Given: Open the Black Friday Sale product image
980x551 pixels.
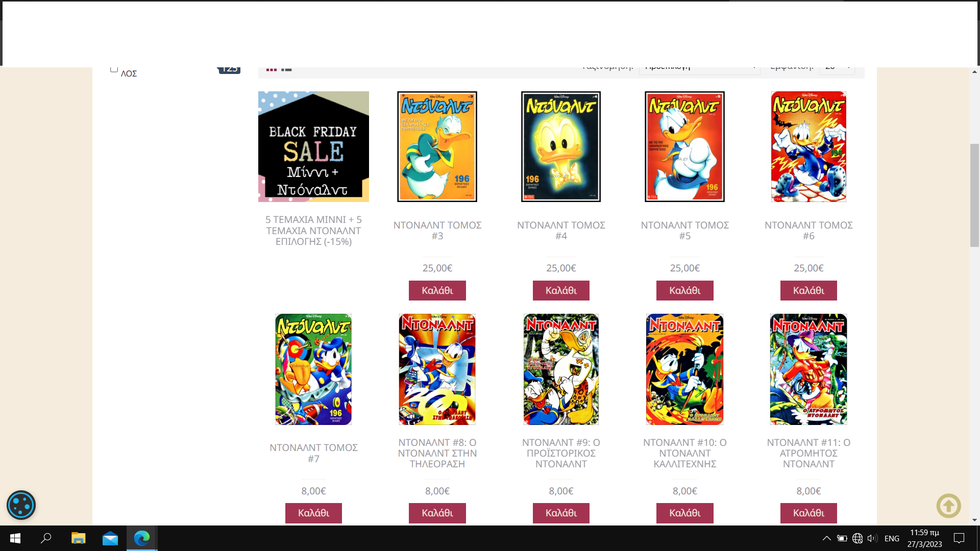Looking at the screenshot, I should 313,146.
